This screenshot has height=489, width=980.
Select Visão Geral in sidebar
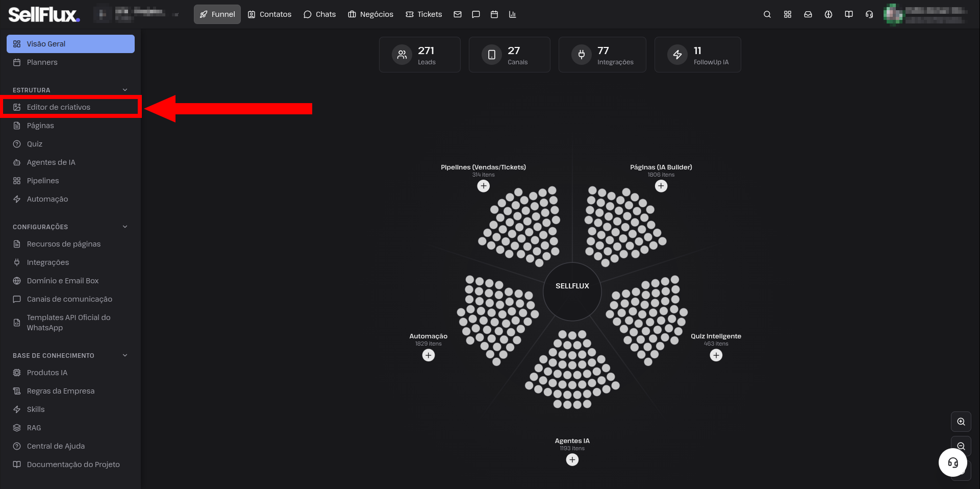pyautogui.click(x=70, y=44)
